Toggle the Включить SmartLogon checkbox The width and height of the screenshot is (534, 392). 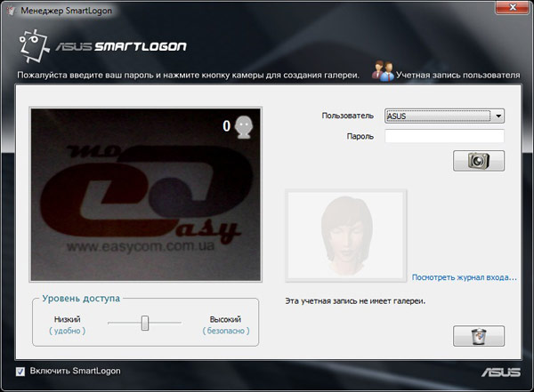pyautogui.click(x=20, y=371)
